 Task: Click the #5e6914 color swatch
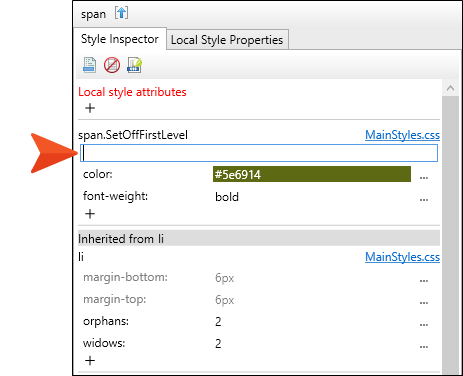tap(312, 174)
